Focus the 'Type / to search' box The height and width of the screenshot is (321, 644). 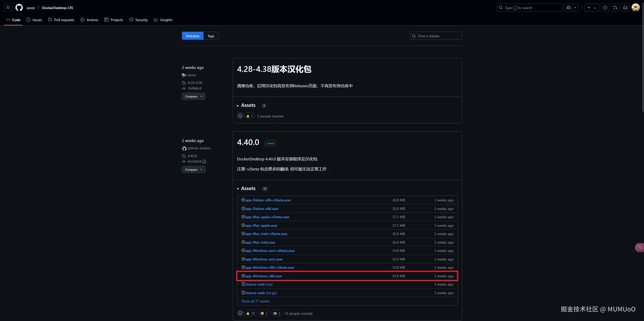point(529,8)
